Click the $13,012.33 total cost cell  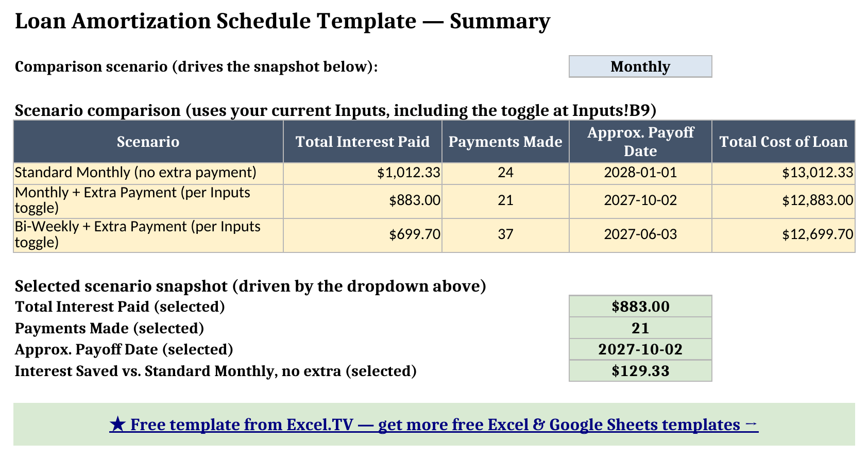784,174
